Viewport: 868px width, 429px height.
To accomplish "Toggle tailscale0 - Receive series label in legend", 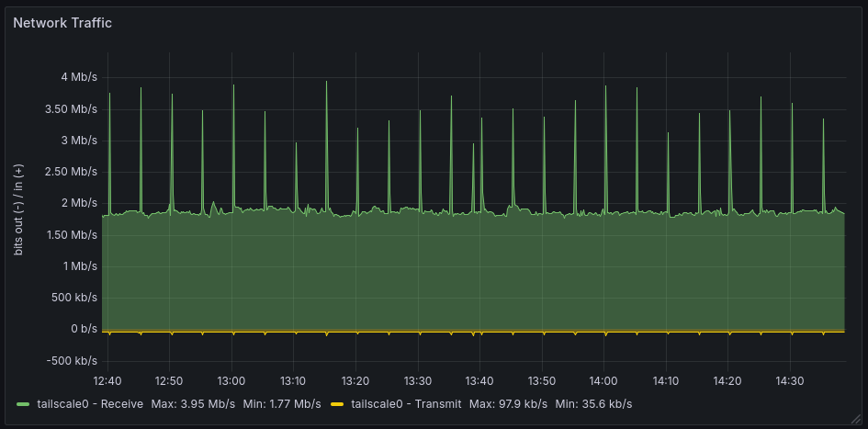I will tap(89, 404).
